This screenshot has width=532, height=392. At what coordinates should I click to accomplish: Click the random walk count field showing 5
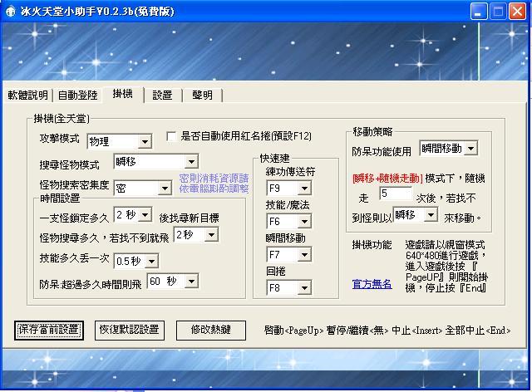(396, 194)
